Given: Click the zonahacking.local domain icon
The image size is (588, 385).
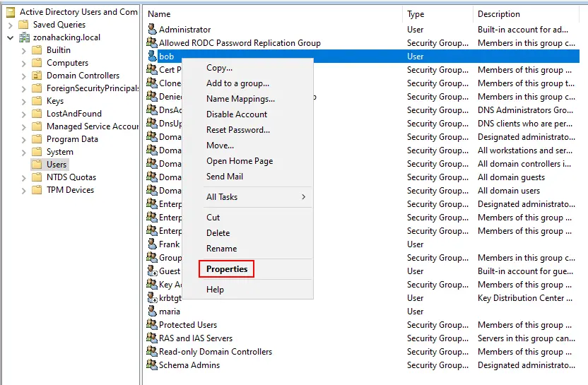Looking at the screenshot, I should click(x=24, y=37).
